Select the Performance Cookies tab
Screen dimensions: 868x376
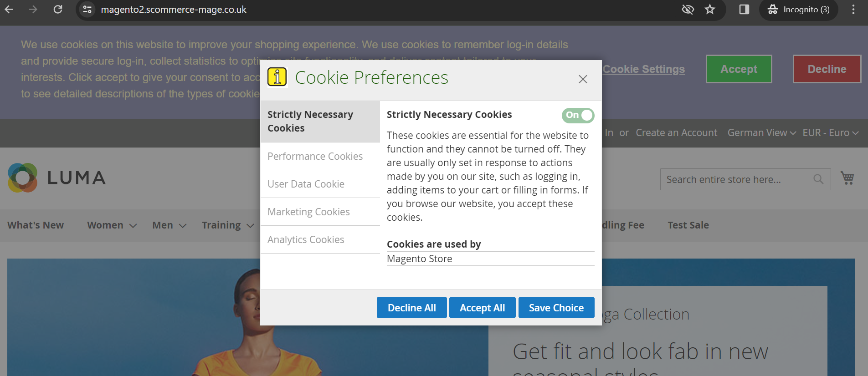point(315,156)
